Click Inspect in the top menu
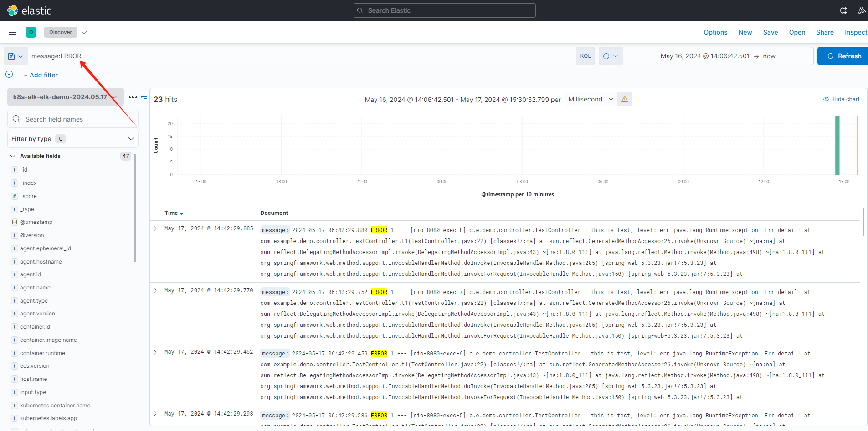 856,32
